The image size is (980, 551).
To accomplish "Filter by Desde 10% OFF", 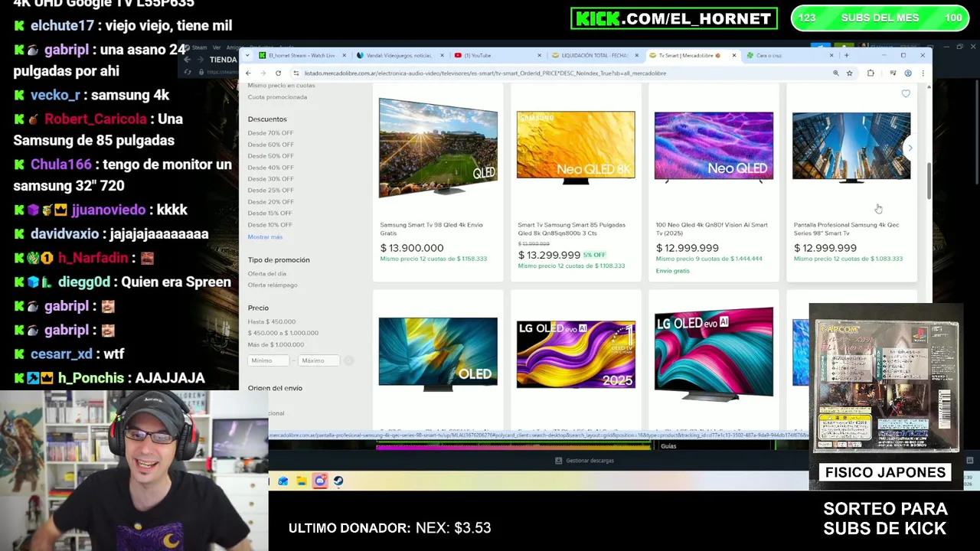I will click(x=270, y=225).
